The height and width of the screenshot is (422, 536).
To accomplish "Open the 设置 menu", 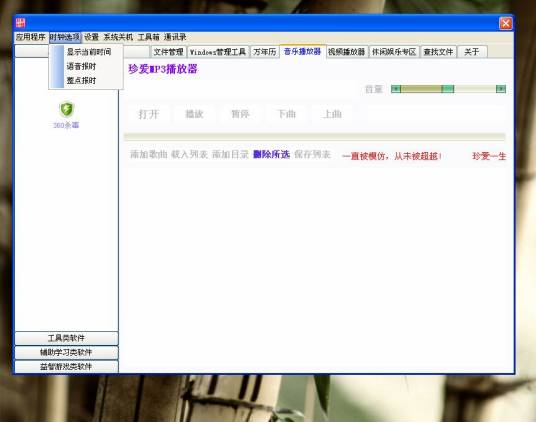I will click(x=91, y=37).
